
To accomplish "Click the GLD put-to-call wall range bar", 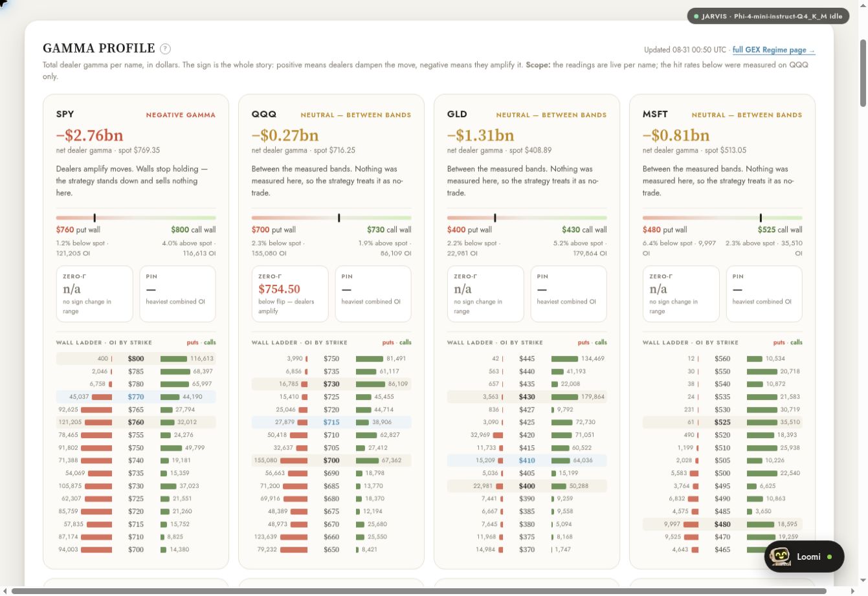I will coord(527,218).
